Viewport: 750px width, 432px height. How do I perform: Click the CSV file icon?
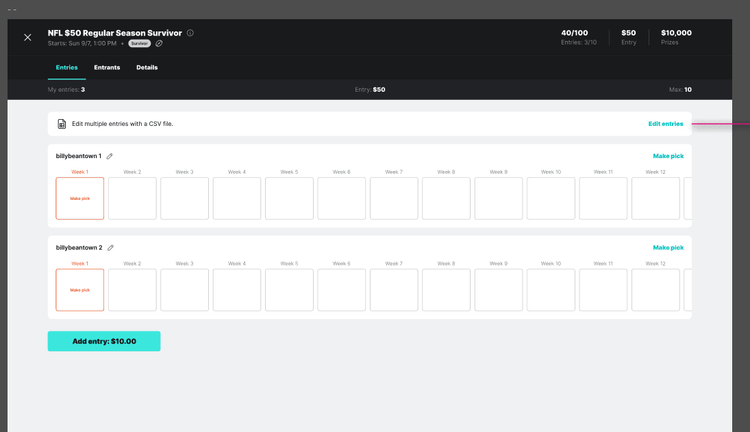[62, 124]
